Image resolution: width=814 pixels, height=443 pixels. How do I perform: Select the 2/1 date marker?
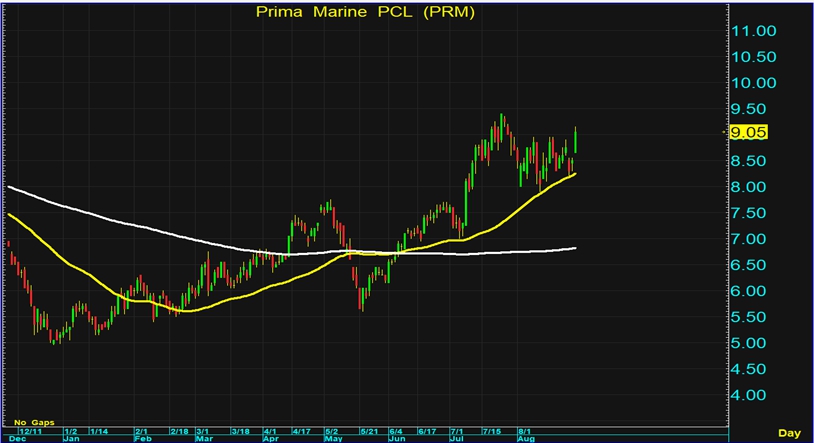pyautogui.click(x=141, y=432)
